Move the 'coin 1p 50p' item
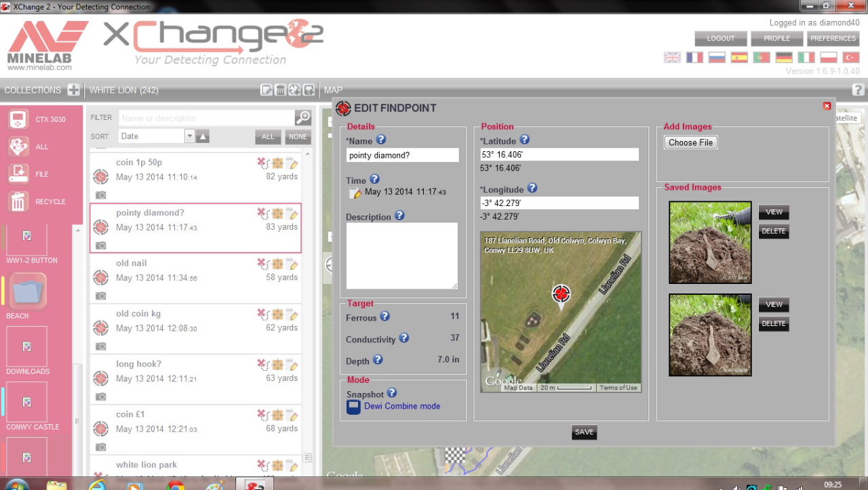This screenshot has width=868, height=490. click(277, 163)
